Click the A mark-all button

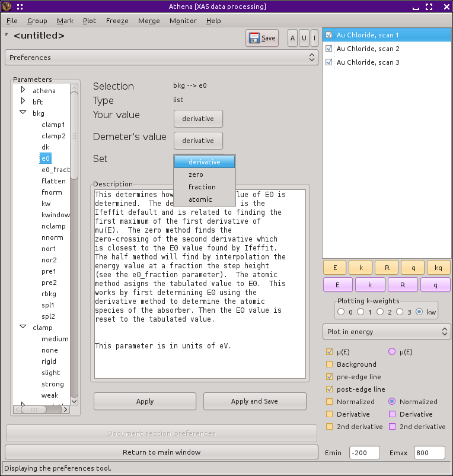tap(292, 38)
